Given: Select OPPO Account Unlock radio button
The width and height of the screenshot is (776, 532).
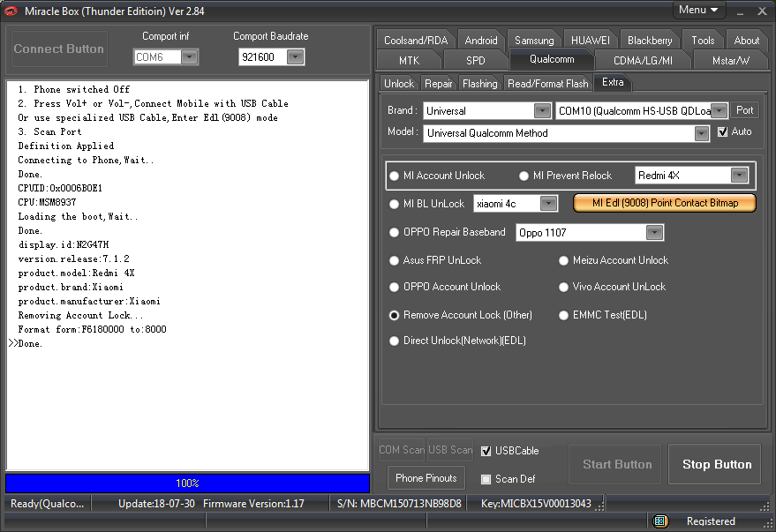Looking at the screenshot, I should 394,287.
